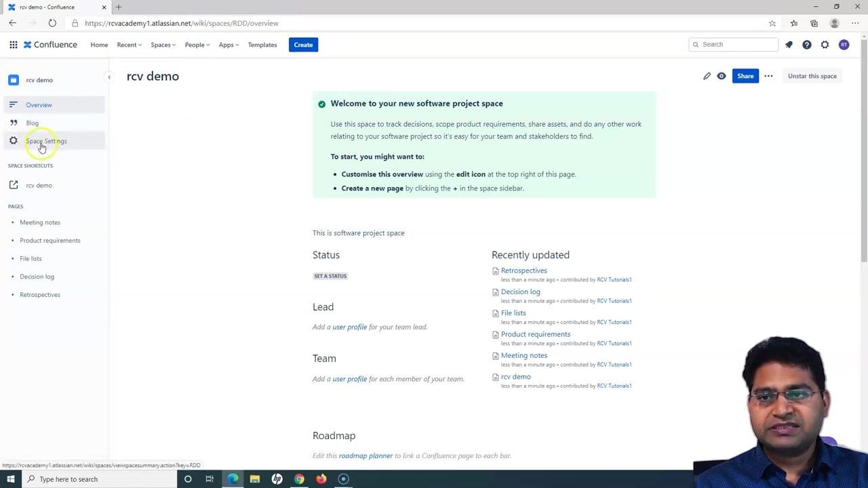View site information lock icon
Screen dimensions: 868x488
coord(75,23)
